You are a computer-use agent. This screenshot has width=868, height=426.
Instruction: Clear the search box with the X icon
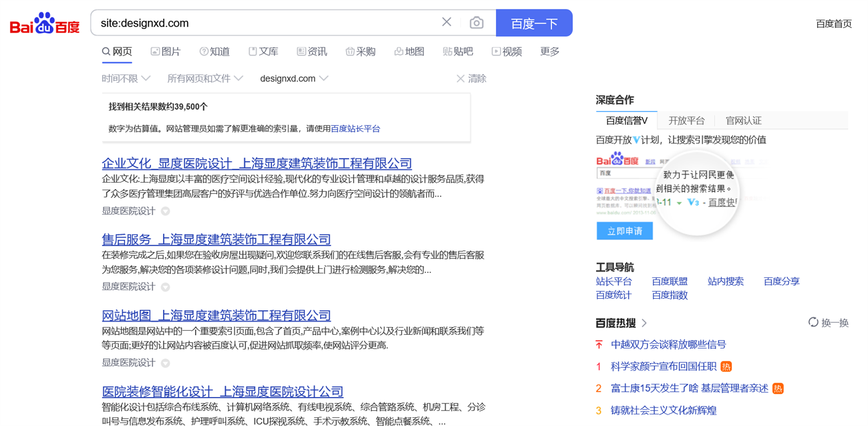click(x=446, y=22)
